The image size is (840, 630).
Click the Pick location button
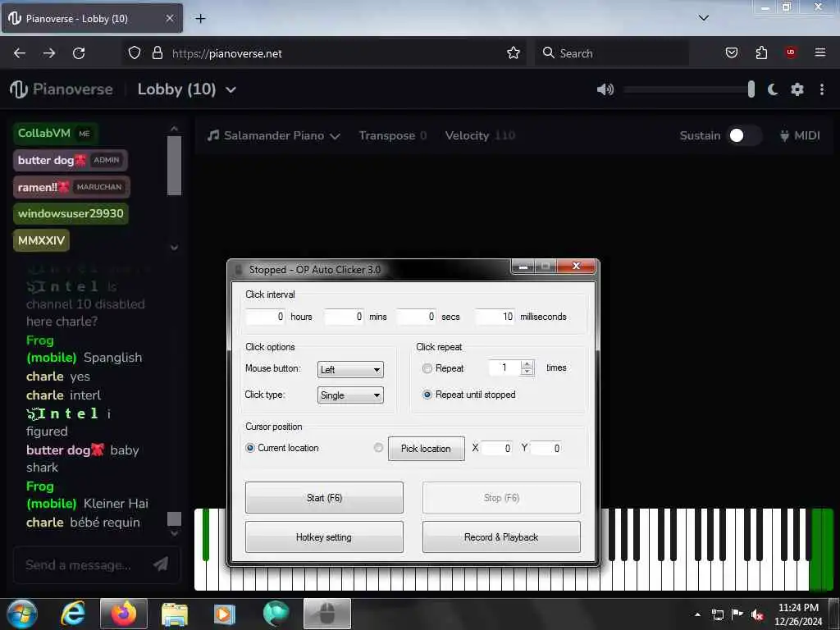pyautogui.click(x=427, y=449)
